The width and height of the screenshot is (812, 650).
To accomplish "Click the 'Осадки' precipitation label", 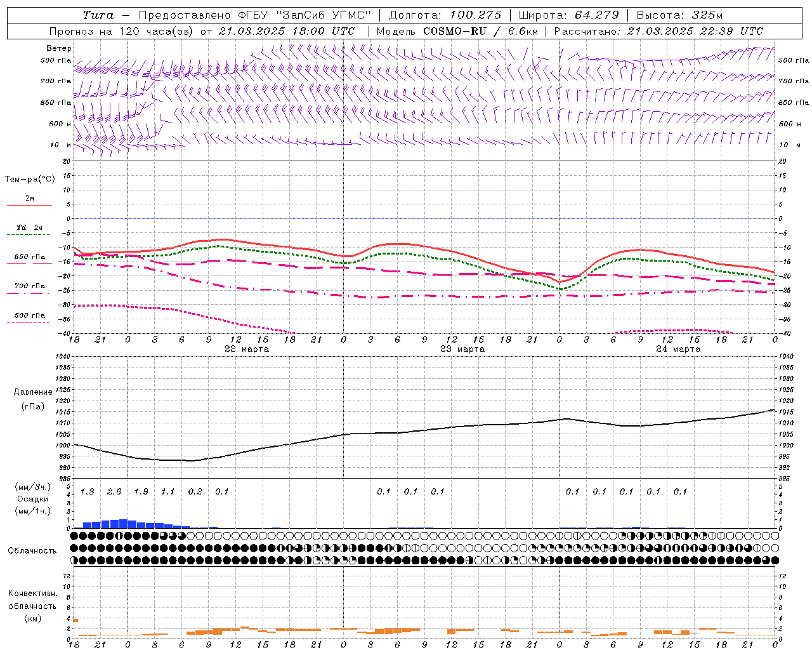I will click(33, 499).
